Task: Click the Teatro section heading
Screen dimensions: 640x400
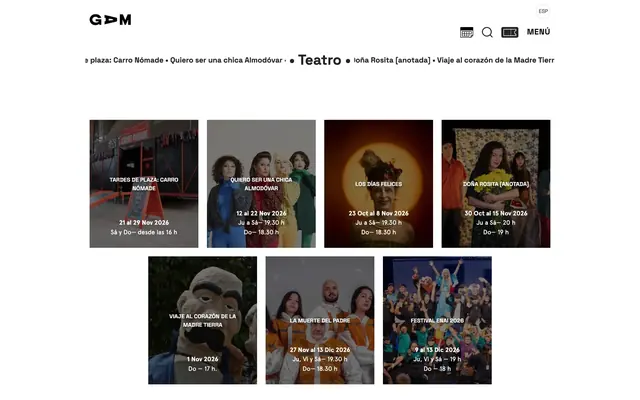Action: pyautogui.click(x=320, y=60)
